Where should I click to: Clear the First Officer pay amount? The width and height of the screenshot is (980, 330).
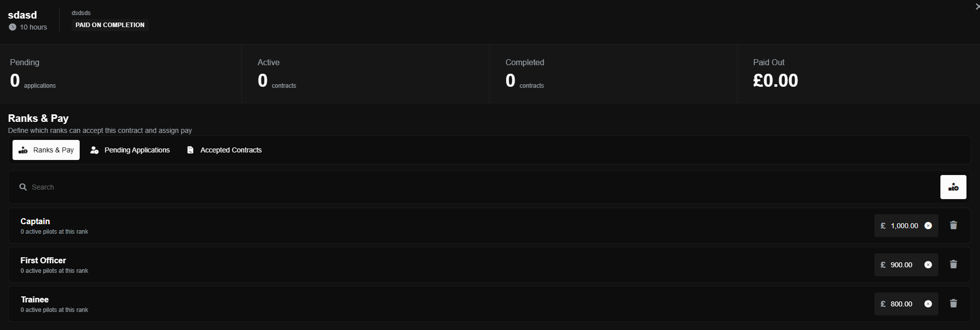[928, 265]
